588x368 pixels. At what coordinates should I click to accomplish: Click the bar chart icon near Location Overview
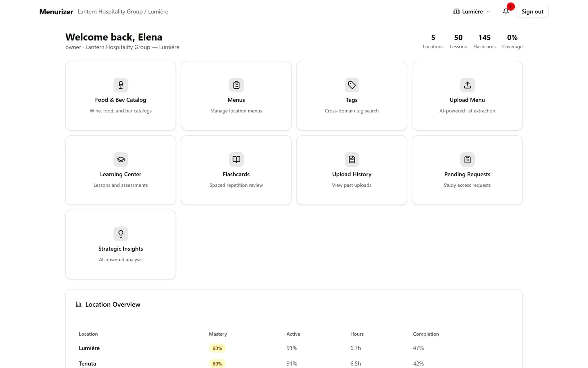pos(78,304)
